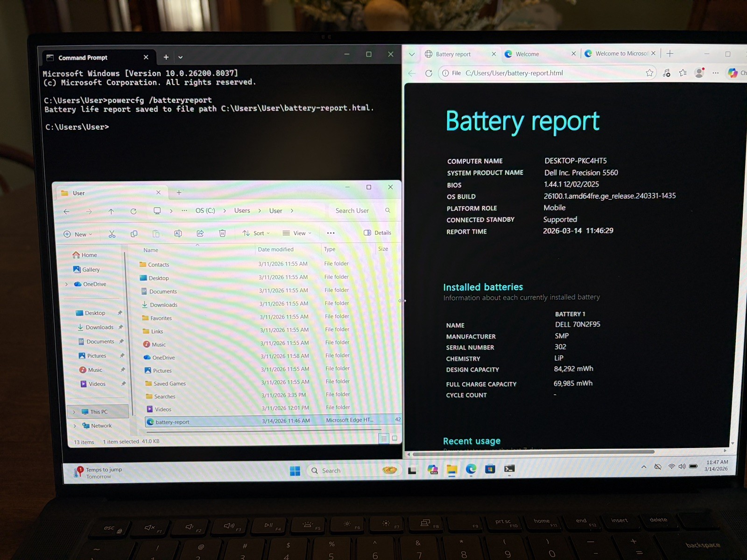Launch Terminal from the taskbar
747x560 pixels.
point(509,470)
